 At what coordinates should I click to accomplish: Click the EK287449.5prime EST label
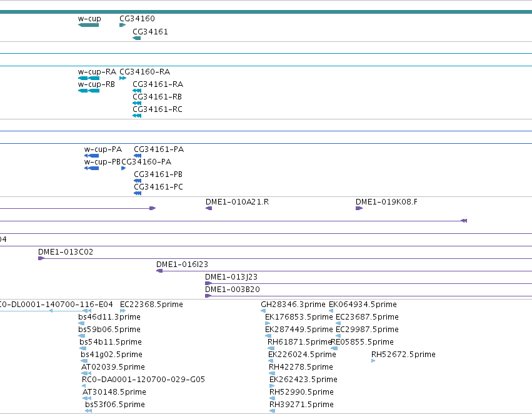point(299,330)
